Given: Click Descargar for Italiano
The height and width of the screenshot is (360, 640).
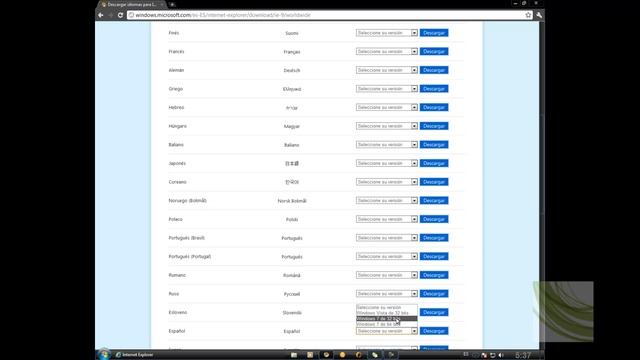Looking at the screenshot, I should coord(434,144).
